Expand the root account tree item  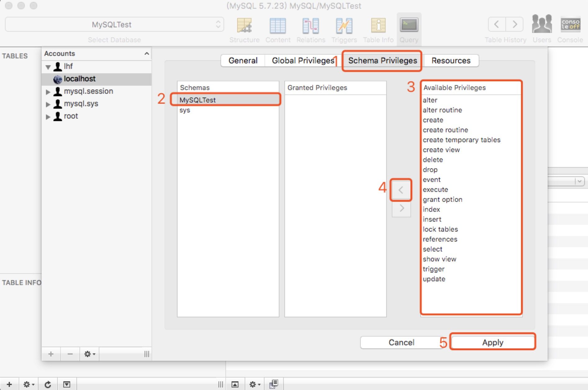pos(48,117)
